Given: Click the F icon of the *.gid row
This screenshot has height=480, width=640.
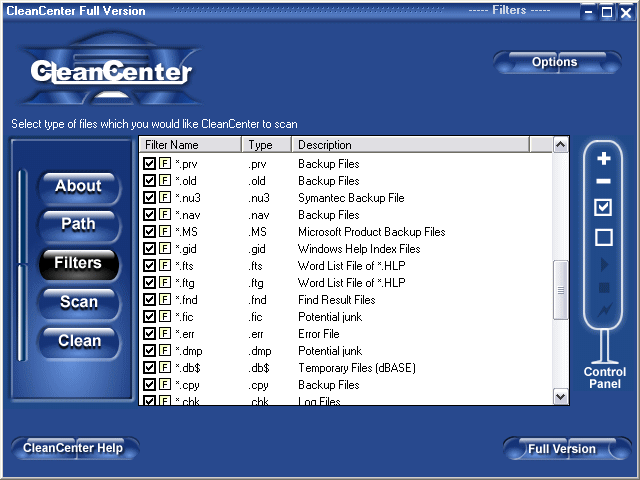Looking at the screenshot, I should pos(165,249).
